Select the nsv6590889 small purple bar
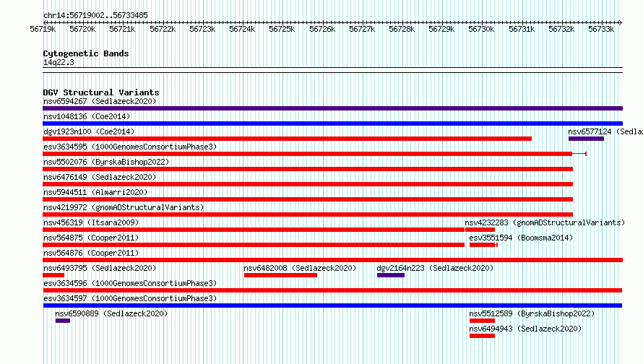This screenshot has height=364, width=643. [x=63, y=321]
